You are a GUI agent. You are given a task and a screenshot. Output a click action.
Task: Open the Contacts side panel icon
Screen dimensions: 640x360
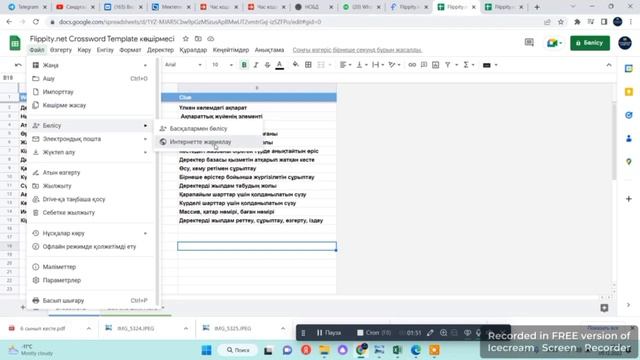tap(629, 139)
